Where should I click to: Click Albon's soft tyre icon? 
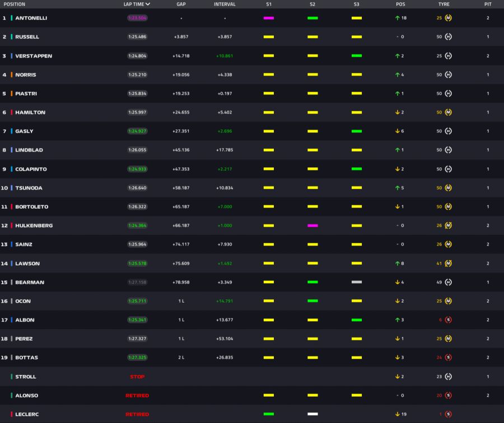[449, 320]
